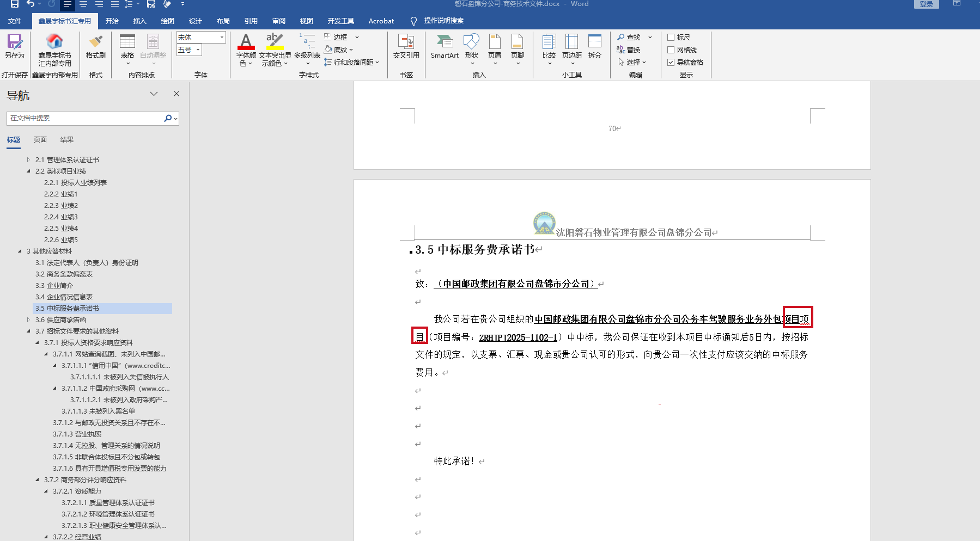Click 替换 replace in editing group
The image size is (980, 541).
(x=629, y=50)
